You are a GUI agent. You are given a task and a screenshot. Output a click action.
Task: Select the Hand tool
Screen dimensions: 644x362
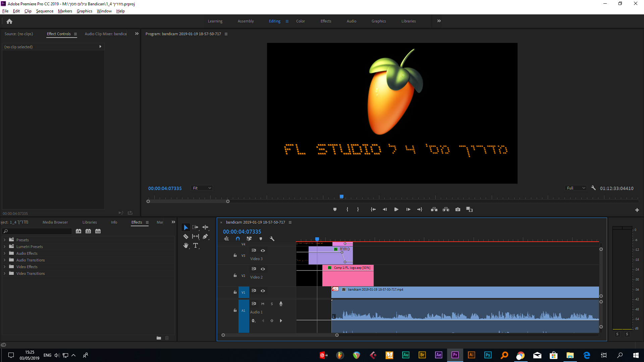185,246
